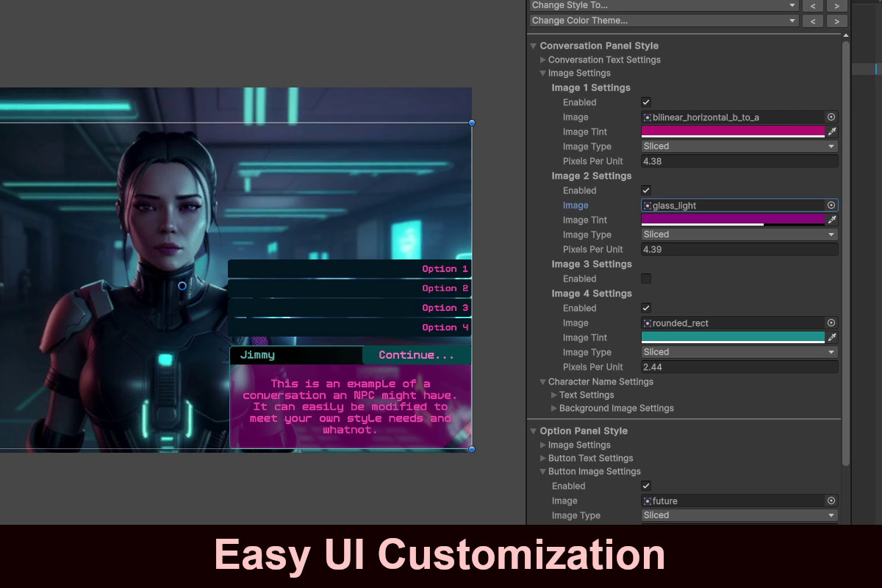Expand Conversation Text Settings
The width and height of the screenshot is (882, 588).
(x=543, y=60)
